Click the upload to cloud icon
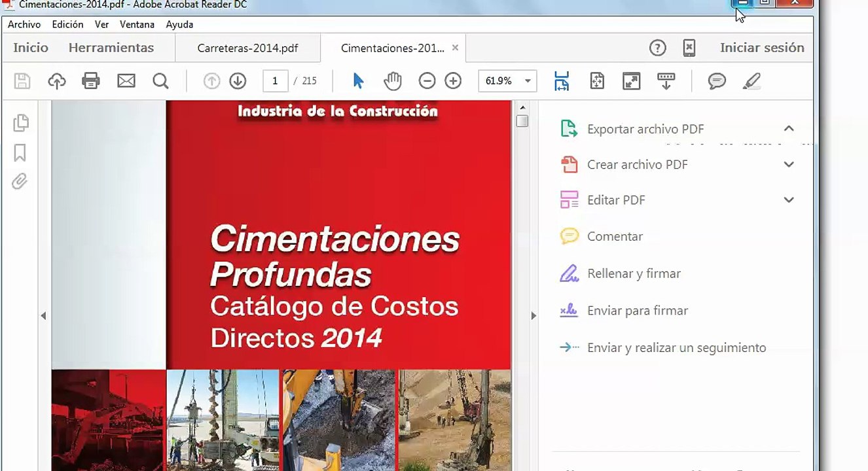This screenshot has width=868, height=471. 57,81
